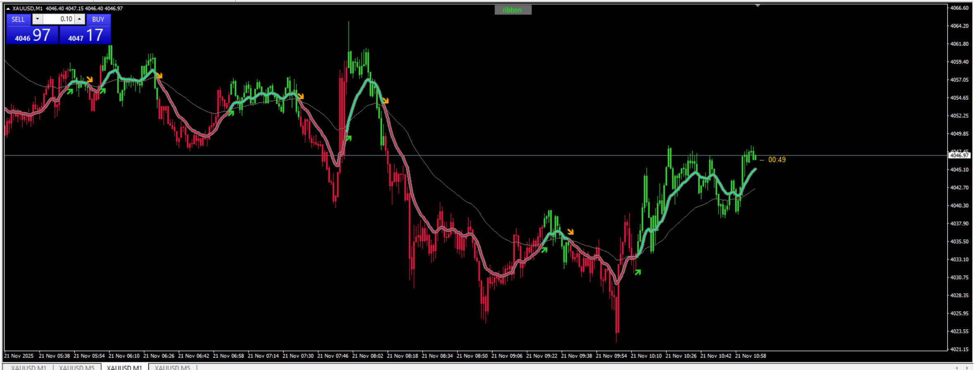Click the BUY one-click trading button

[x=98, y=19]
